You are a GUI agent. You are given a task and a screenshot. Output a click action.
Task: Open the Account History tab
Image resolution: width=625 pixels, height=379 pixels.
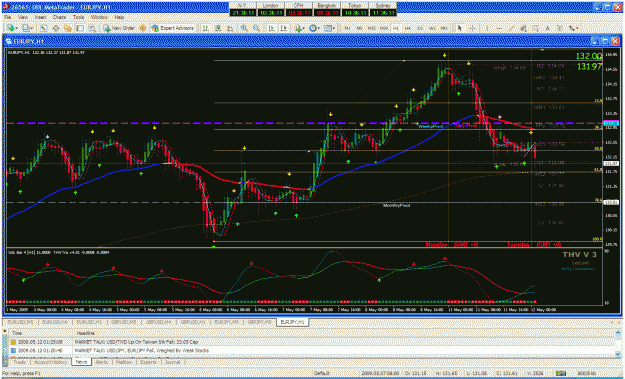50,362
